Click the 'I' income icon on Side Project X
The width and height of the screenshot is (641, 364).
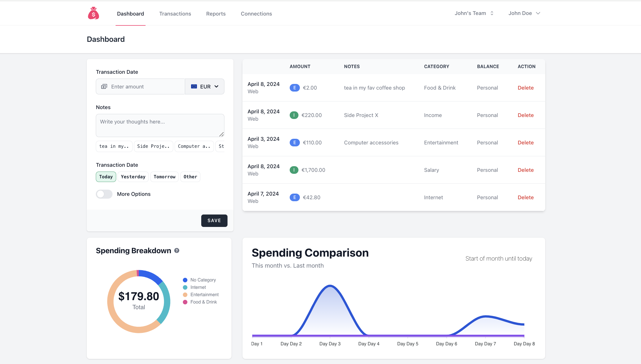pyautogui.click(x=294, y=115)
